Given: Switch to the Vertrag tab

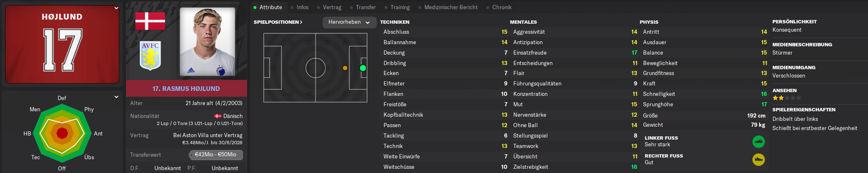Looking at the screenshot, I should (332, 7).
